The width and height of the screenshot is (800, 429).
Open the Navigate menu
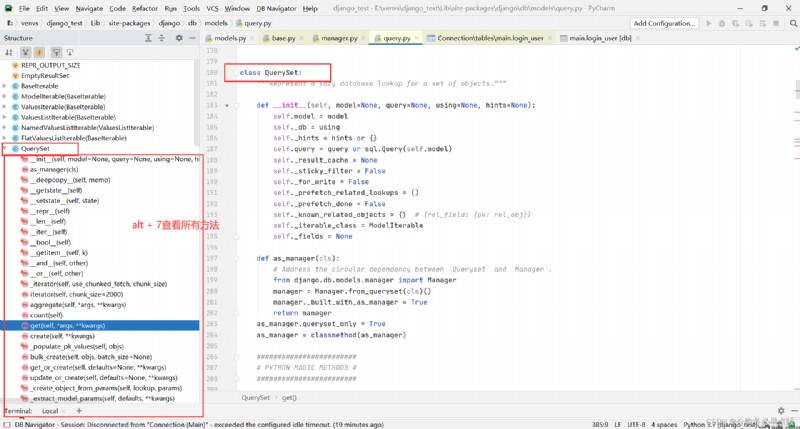(x=89, y=8)
